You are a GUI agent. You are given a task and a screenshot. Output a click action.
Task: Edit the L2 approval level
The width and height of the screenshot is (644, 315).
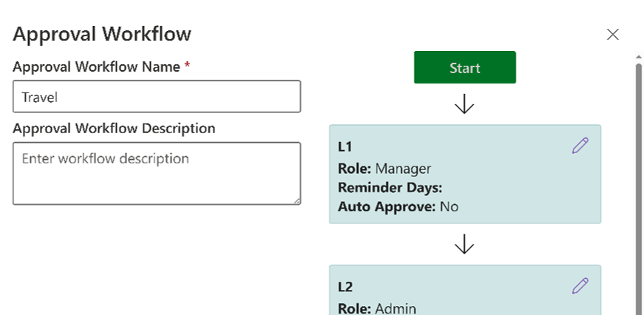[580, 286]
